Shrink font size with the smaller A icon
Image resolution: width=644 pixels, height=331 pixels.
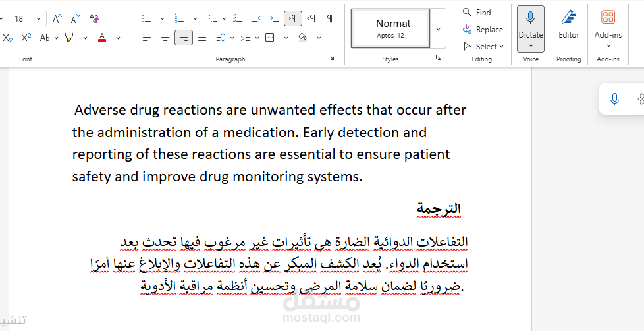(x=76, y=18)
